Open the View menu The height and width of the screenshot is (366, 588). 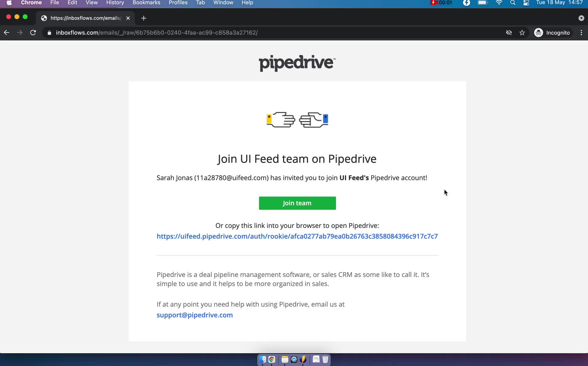coord(92,3)
